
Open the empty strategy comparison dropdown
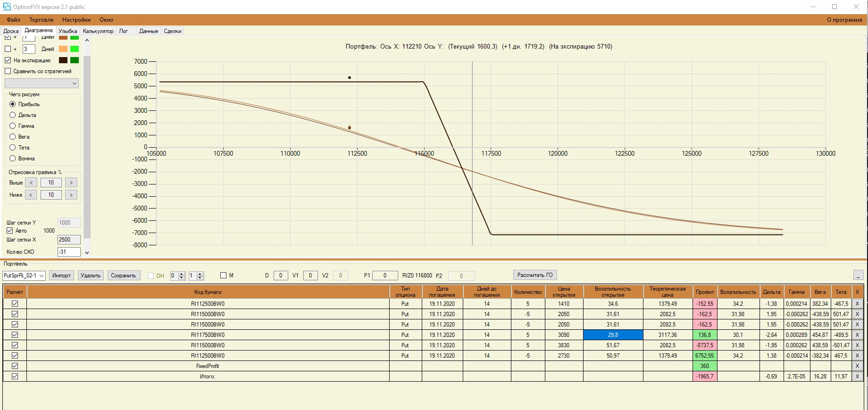[x=42, y=84]
